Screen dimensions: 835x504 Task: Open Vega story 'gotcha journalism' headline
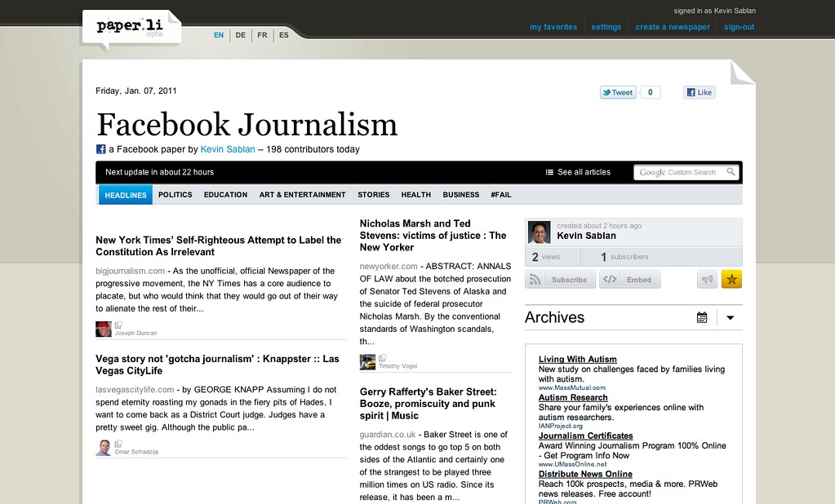(x=217, y=365)
